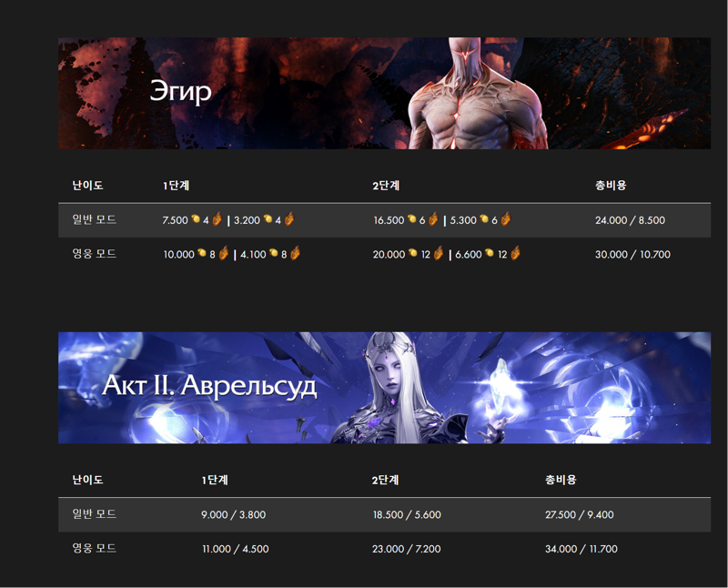Click the gold coin icon after 5.300

(484, 218)
